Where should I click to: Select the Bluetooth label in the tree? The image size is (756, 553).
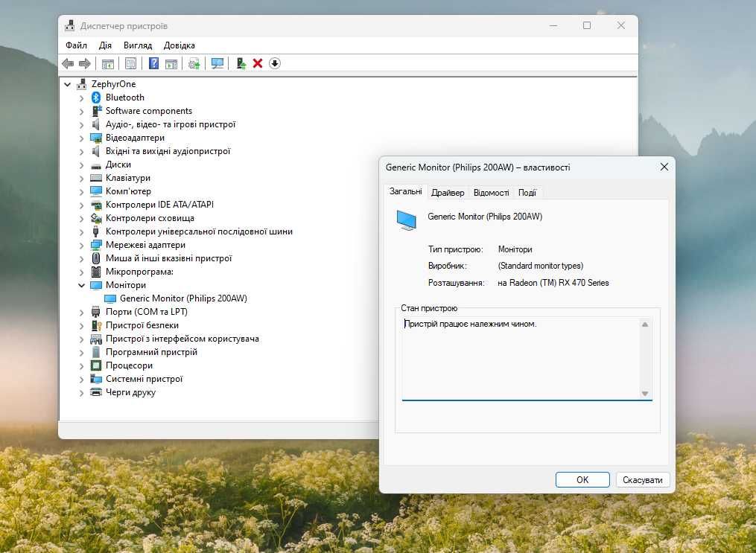click(125, 98)
